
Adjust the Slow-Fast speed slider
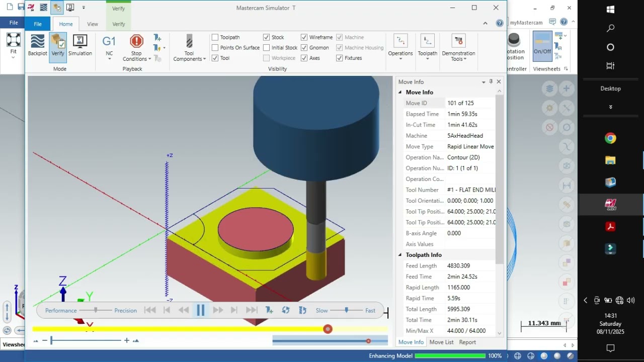point(346,310)
